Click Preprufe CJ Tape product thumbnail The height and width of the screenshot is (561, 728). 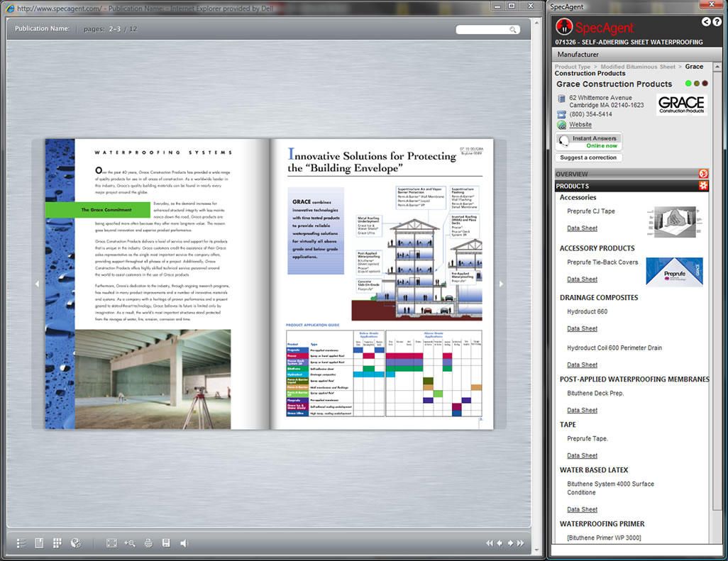point(675,222)
